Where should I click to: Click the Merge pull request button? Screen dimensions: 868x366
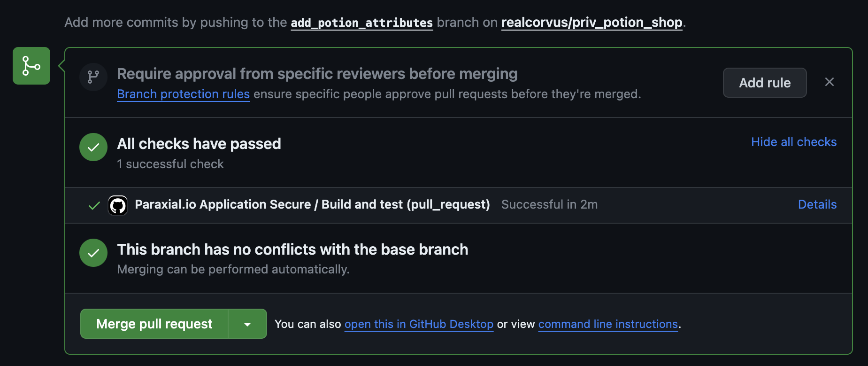point(154,324)
